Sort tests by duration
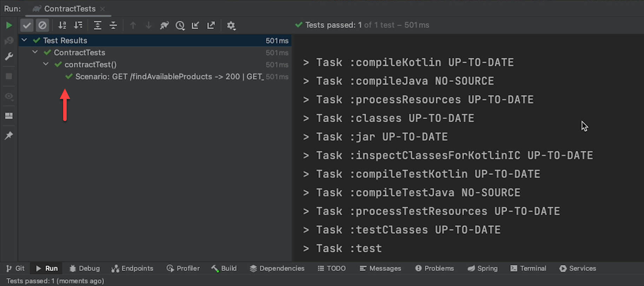 [78, 25]
